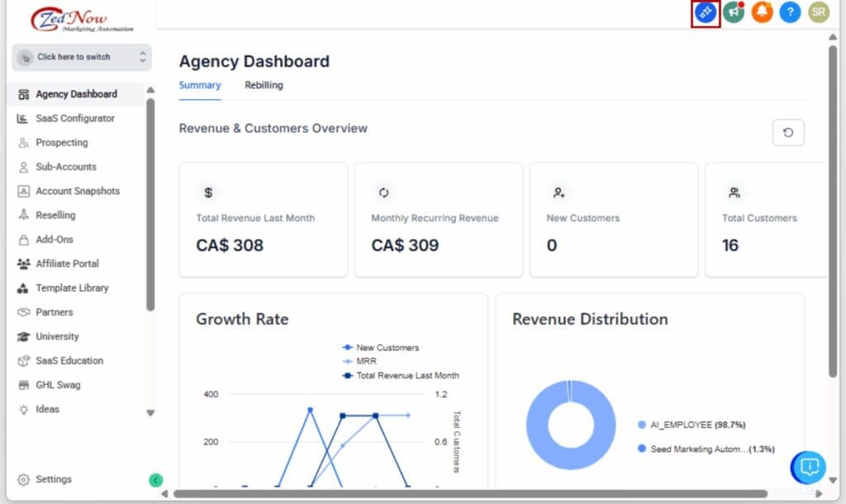Go to Sub-Accounts
846x504 pixels.
66,167
